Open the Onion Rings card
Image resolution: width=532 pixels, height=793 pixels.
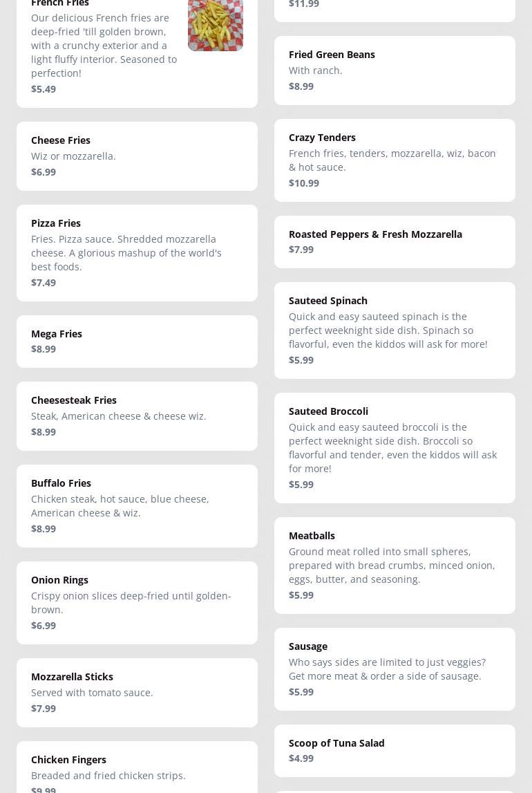(137, 603)
